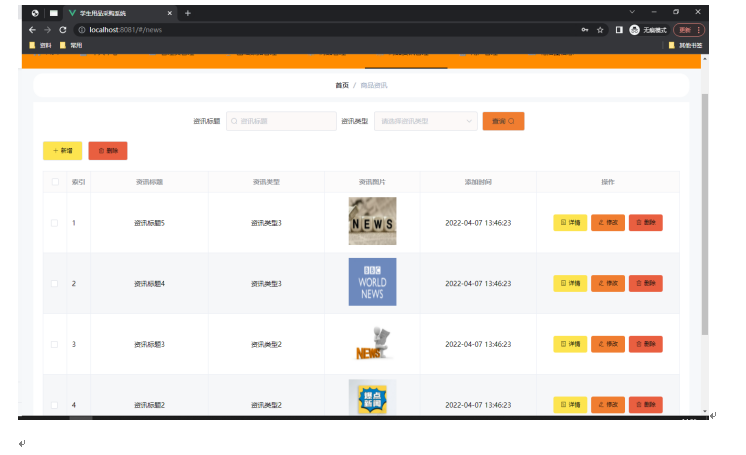Click the 资讯类型2 cell in row 3
The width and height of the screenshot is (746, 455).
click(266, 344)
